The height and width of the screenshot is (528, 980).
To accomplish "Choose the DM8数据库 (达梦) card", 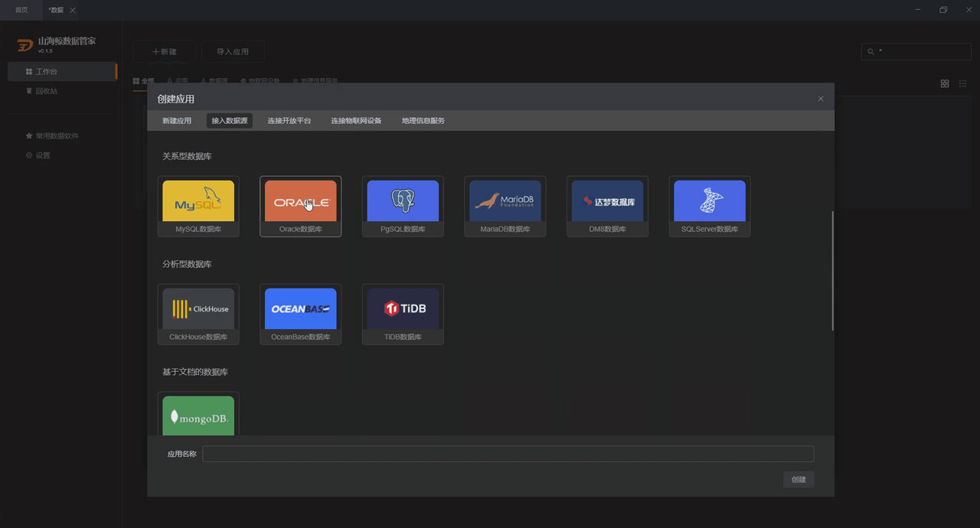I will [607, 207].
